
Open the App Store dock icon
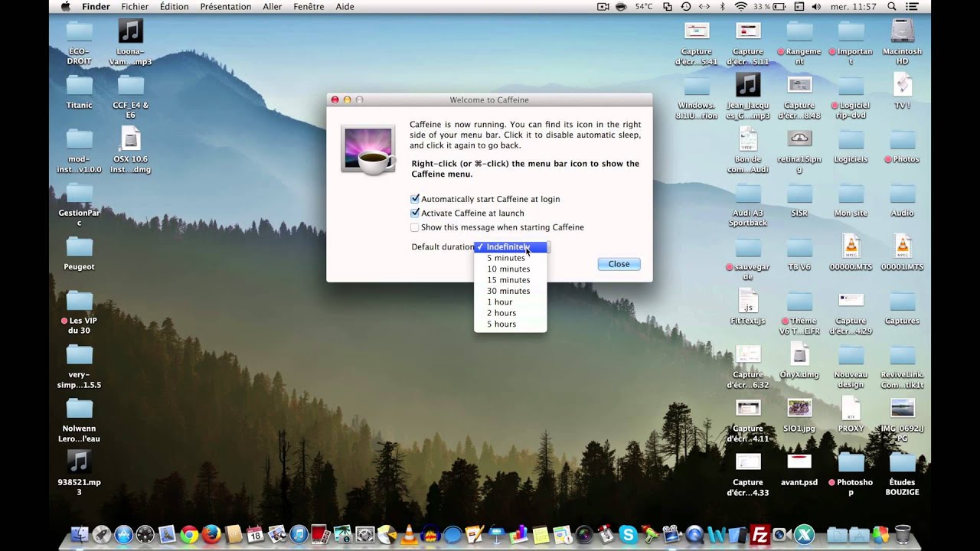coord(123,534)
